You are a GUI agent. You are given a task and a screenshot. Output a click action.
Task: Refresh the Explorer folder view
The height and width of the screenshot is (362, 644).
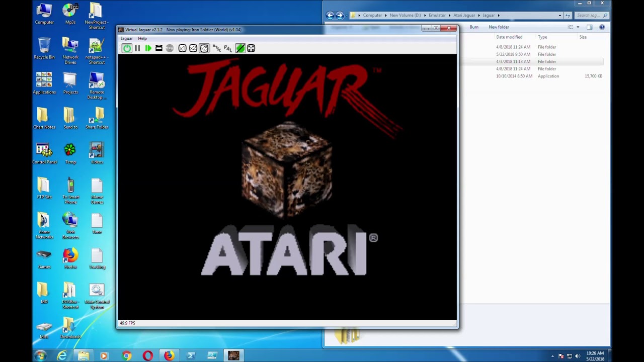tap(568, 16)
